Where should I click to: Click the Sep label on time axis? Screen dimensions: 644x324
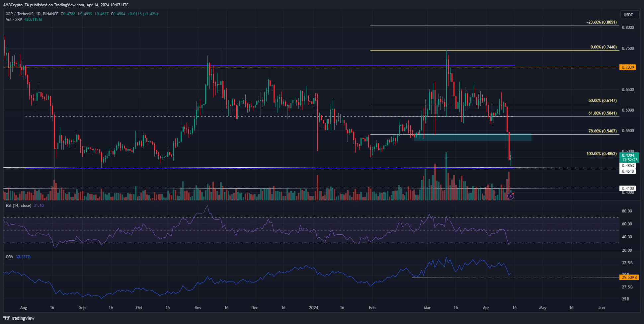[82, 308]
